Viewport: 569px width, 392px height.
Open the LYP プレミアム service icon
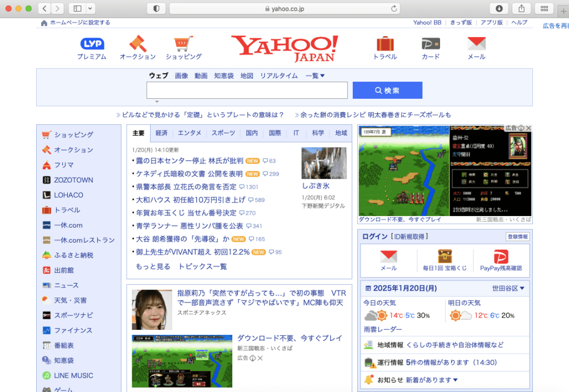[92, 43]
